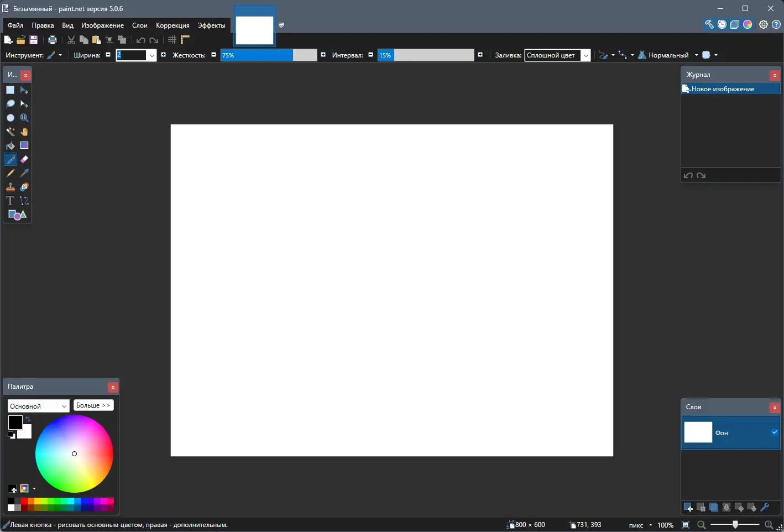The image size is (784, 532).
Task: Open the Settings gear
Action: [x=764, y=24]
